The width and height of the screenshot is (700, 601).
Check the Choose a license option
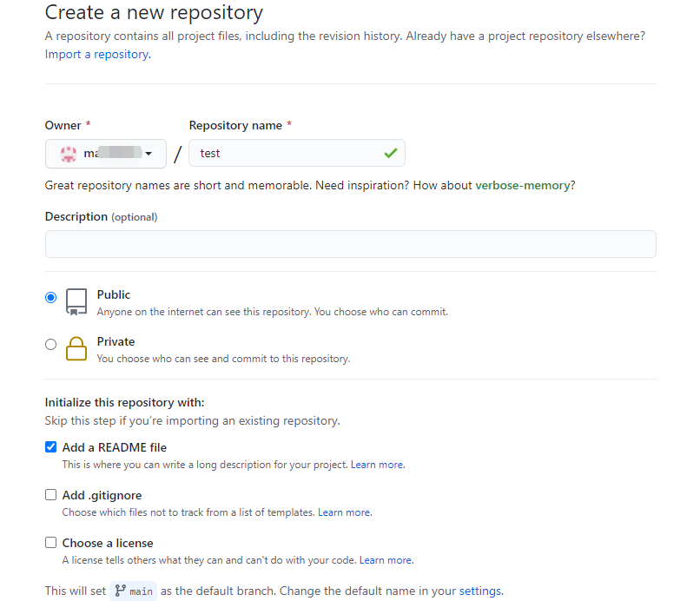[50, 543]
